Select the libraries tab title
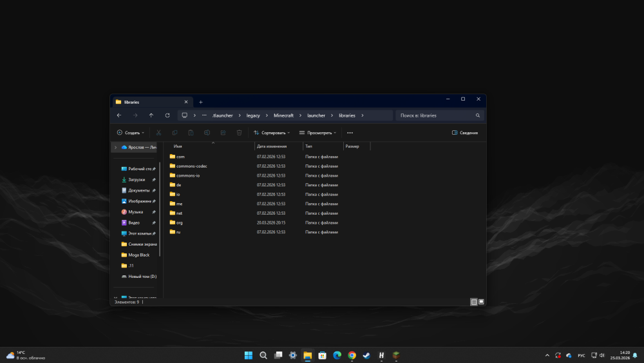This screenshot has width=644, height=363. 132,102
